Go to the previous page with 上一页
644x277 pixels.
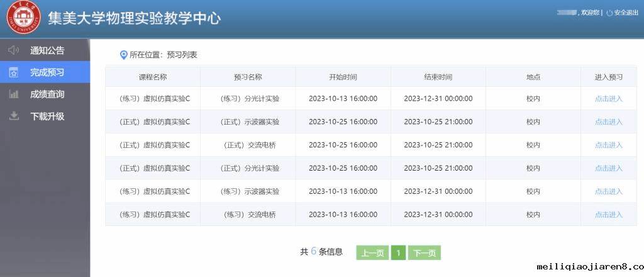coord(372,253)
